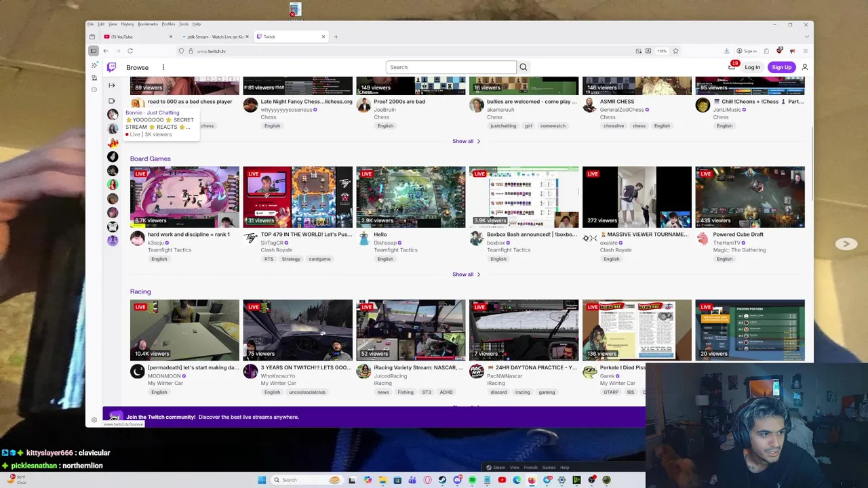The width and height of the screenshot is (868, 488).
Task: Open the Twitch user profile icon
Action: 805,67
